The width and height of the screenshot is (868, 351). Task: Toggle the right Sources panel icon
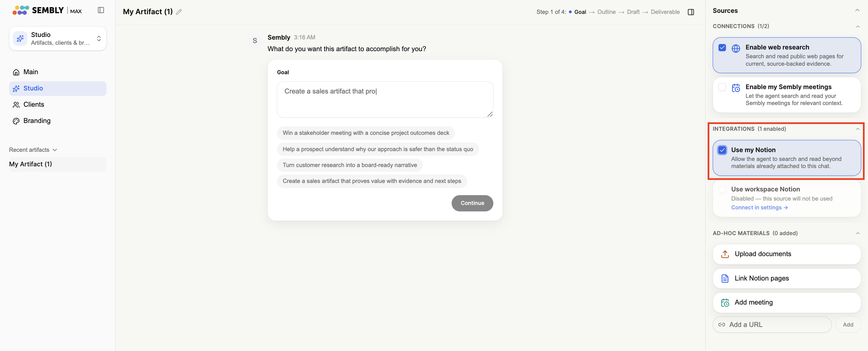coord(691,12)
